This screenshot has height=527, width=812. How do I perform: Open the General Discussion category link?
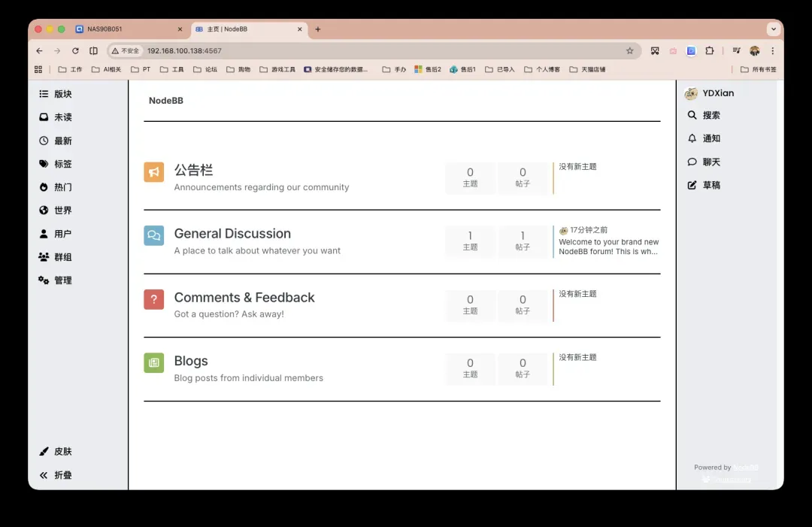pyautogui.click(x=232, y=234)
